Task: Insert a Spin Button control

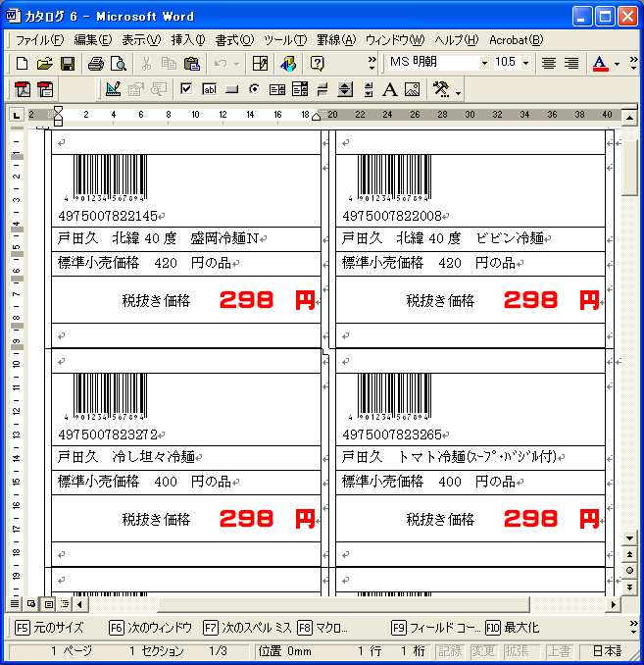Action: pos(345,89)
